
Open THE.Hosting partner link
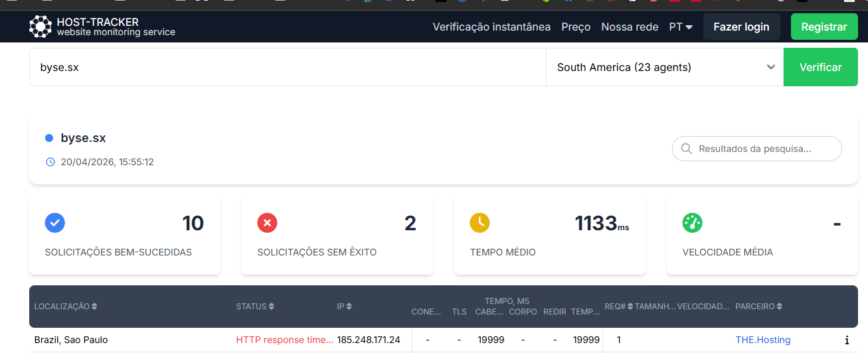click(762, 340)
